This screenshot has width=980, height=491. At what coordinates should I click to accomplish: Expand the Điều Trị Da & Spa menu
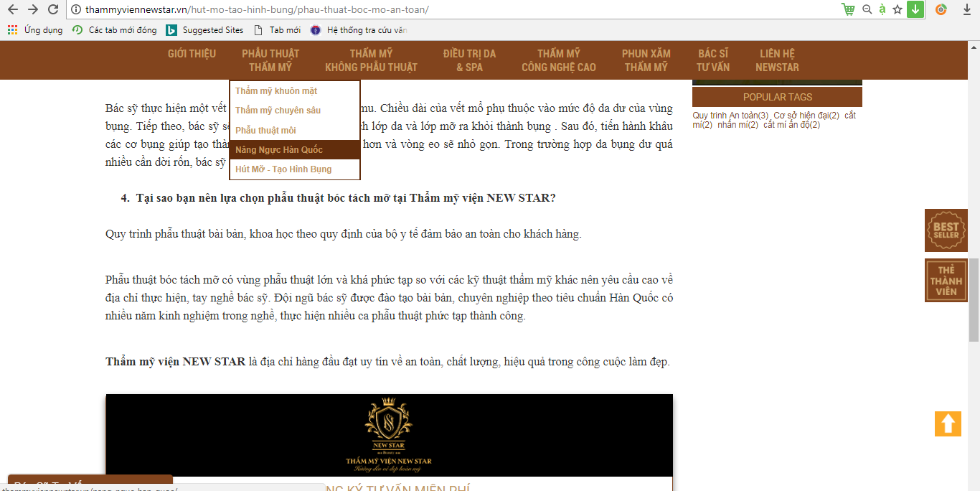click(469, 60)
